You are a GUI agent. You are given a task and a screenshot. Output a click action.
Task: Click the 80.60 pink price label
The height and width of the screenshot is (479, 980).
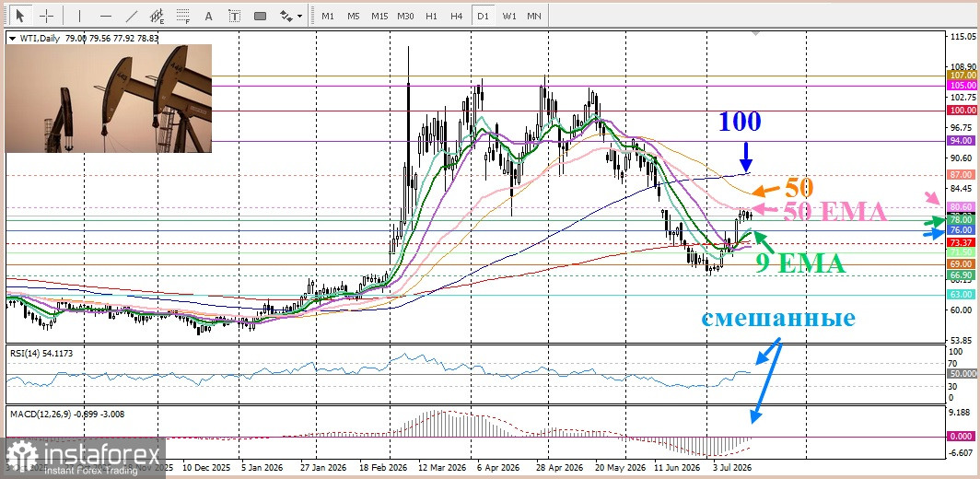[x=961, y=206]
